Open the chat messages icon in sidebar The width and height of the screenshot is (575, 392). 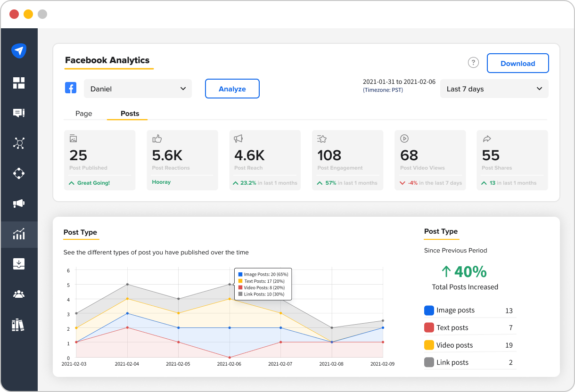(19, 113)
